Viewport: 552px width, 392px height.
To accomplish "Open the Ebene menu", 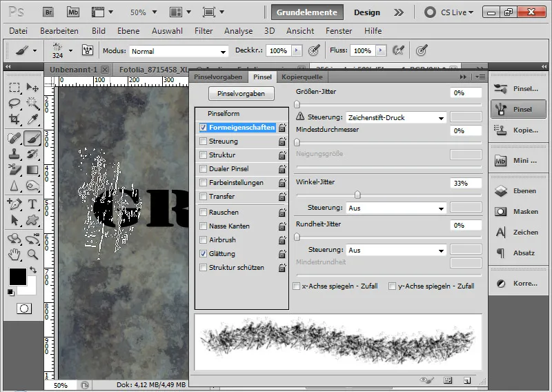I will tap(128, 31).
